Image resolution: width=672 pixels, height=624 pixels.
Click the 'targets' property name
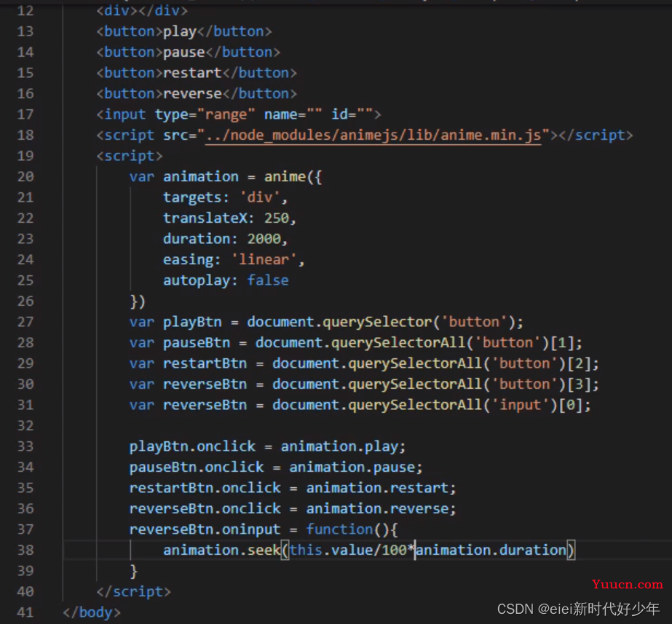192,197
